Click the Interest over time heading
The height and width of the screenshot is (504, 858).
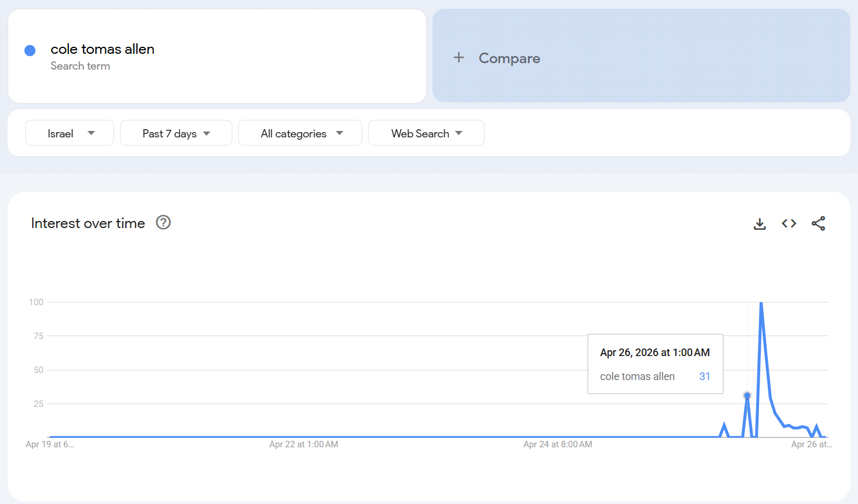click(x=88, y=223)
